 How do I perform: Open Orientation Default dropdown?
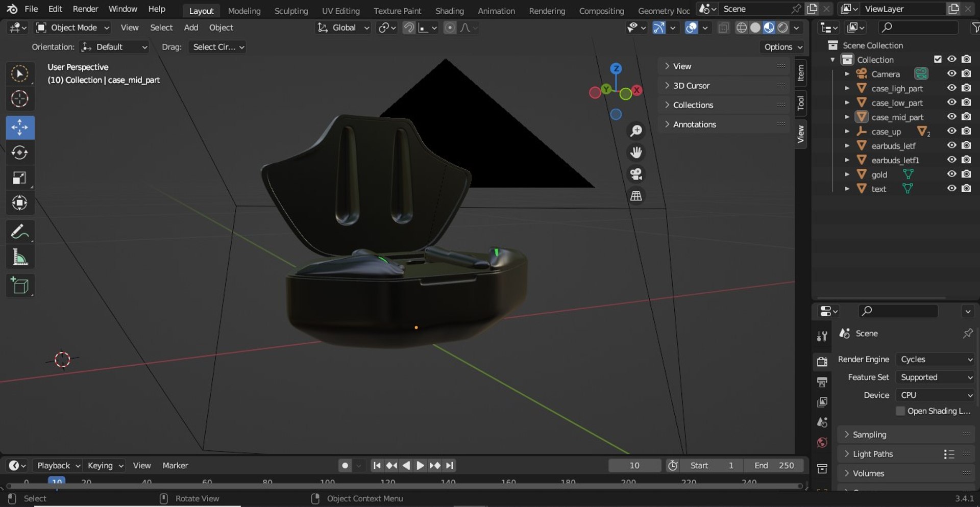point(114,47)
